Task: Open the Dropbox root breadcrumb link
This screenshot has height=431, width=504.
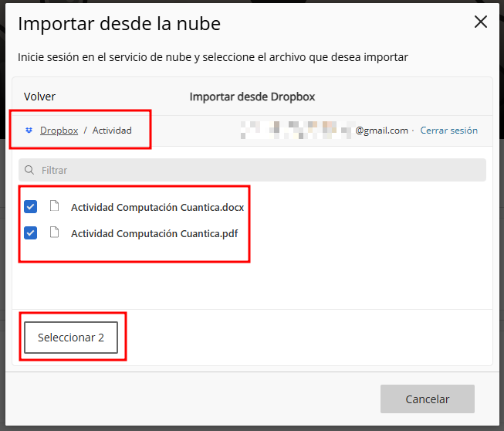Action: (59, 131)
